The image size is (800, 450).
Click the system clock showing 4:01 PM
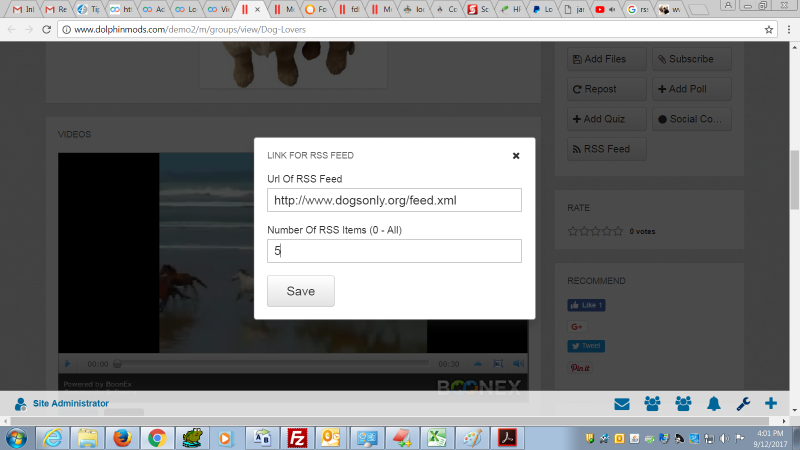coord(770,433)
